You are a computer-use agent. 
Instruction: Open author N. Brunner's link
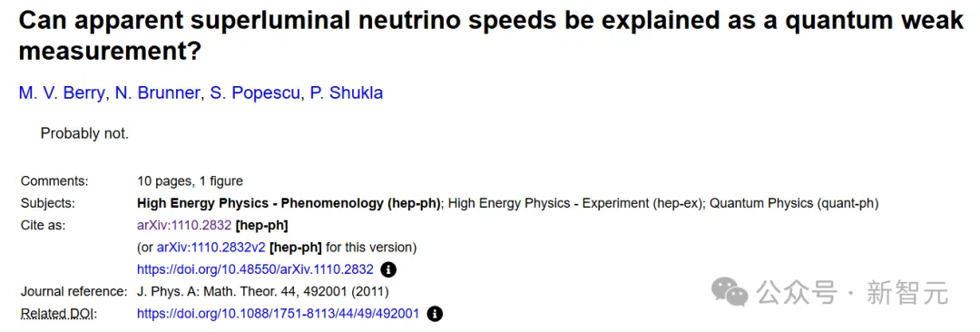pyautogui.click(x=158, y=93)
